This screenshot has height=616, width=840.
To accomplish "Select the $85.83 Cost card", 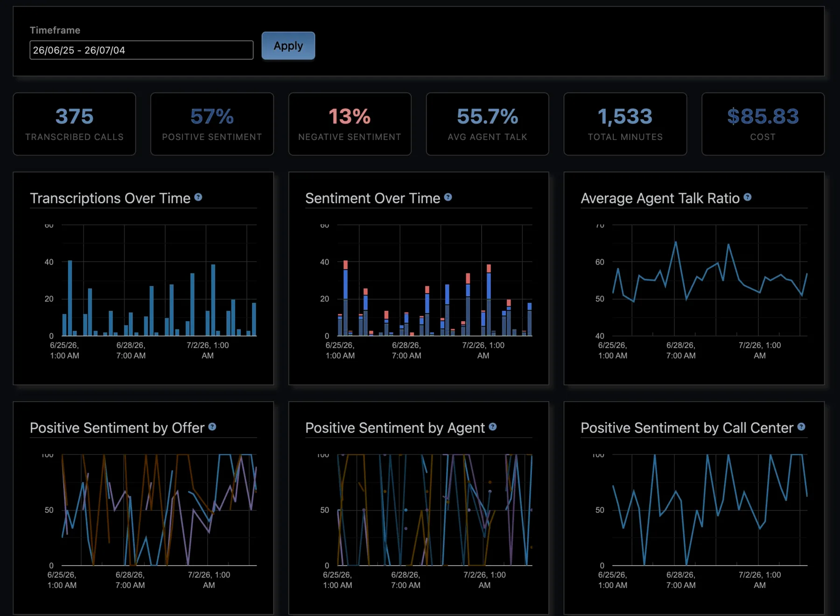I will [763, 124].
